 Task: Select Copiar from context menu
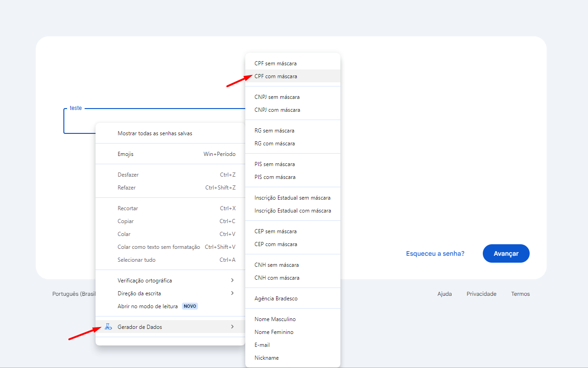click(x=170, y=221)
